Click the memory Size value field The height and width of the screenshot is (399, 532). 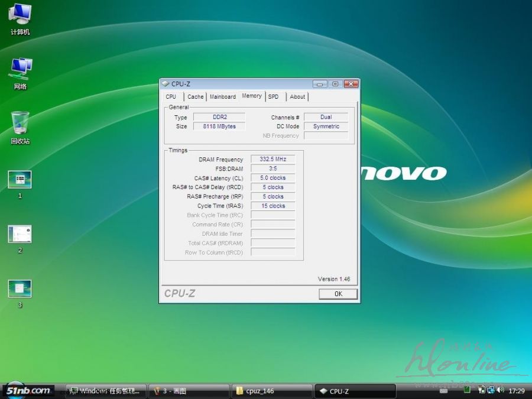[219, 126]
